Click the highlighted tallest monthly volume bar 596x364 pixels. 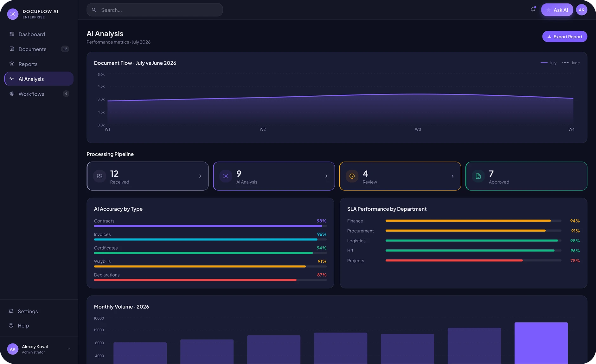coord(541,343)
